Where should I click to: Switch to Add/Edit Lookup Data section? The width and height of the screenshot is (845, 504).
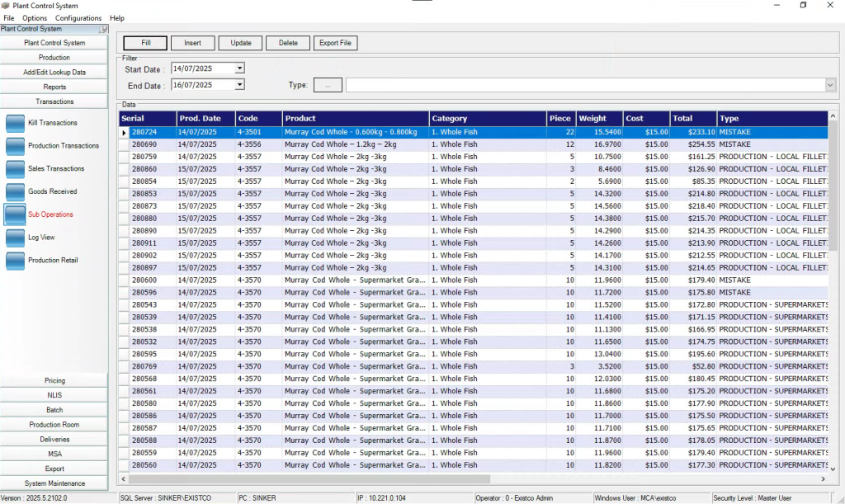pos(54,72)
